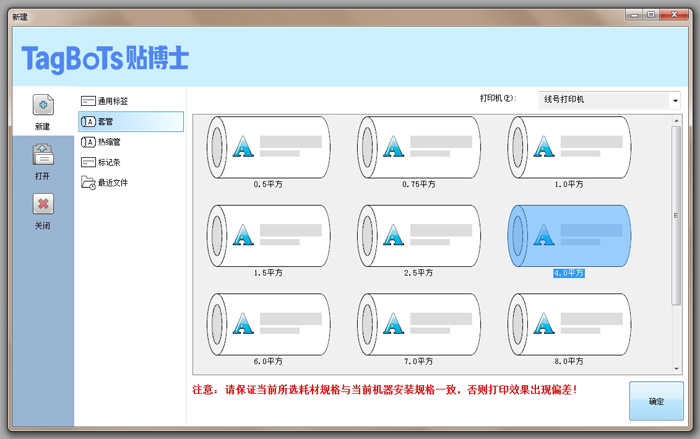Maximize the 新建 window

click(651, 15)
